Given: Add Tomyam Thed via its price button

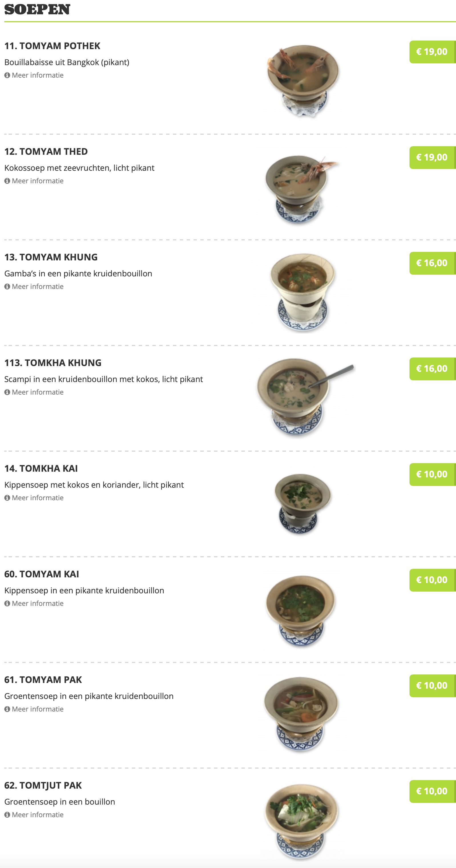Looking at the screenshot, I should 432,158.
